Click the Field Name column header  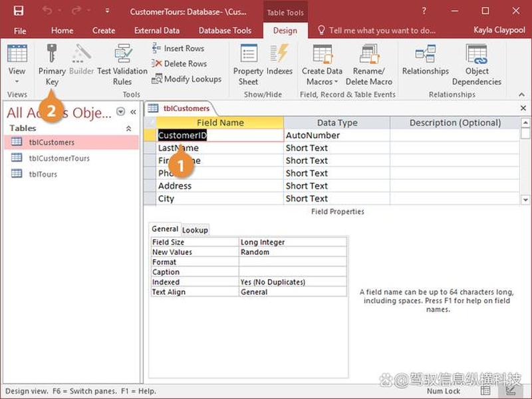[220, 122]
